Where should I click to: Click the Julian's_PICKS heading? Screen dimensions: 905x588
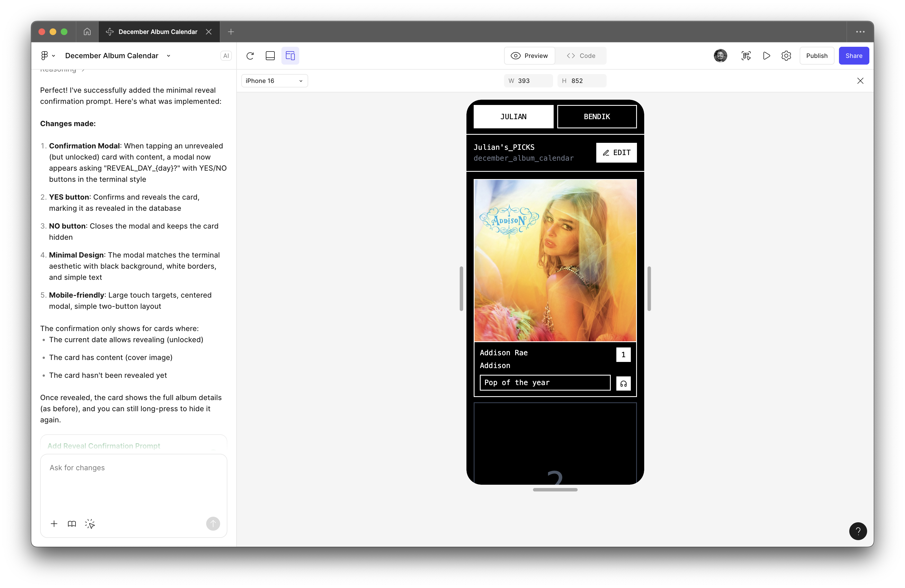point(504,147)
